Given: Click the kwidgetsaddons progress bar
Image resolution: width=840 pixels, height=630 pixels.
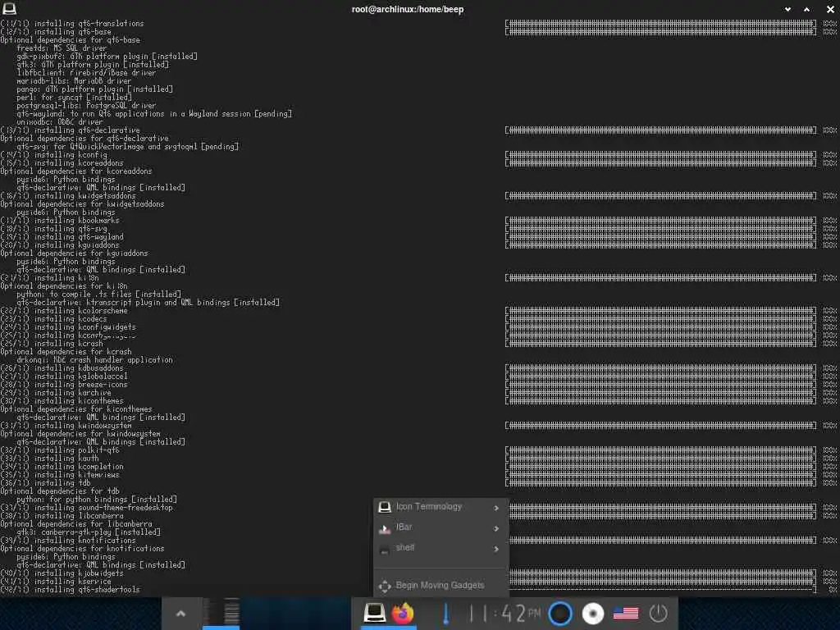Looking at the screenshot, I should tap(660, 195).
